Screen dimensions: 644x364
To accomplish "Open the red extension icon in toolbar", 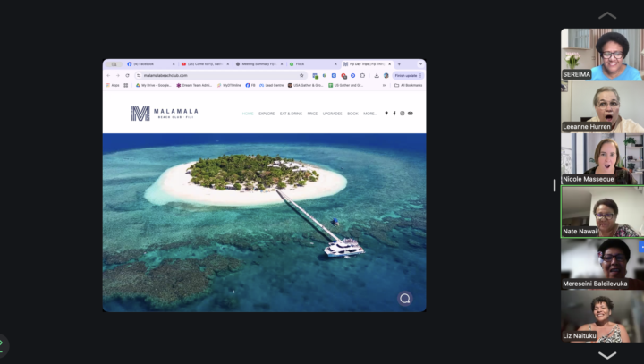I will point(343,76).
